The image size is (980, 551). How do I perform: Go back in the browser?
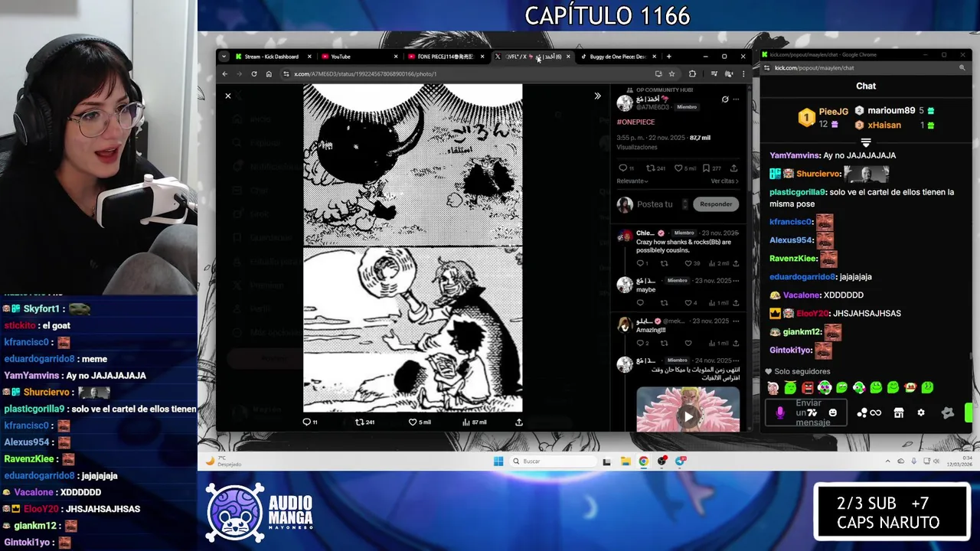pyautogui.click(x=225, y=74)
